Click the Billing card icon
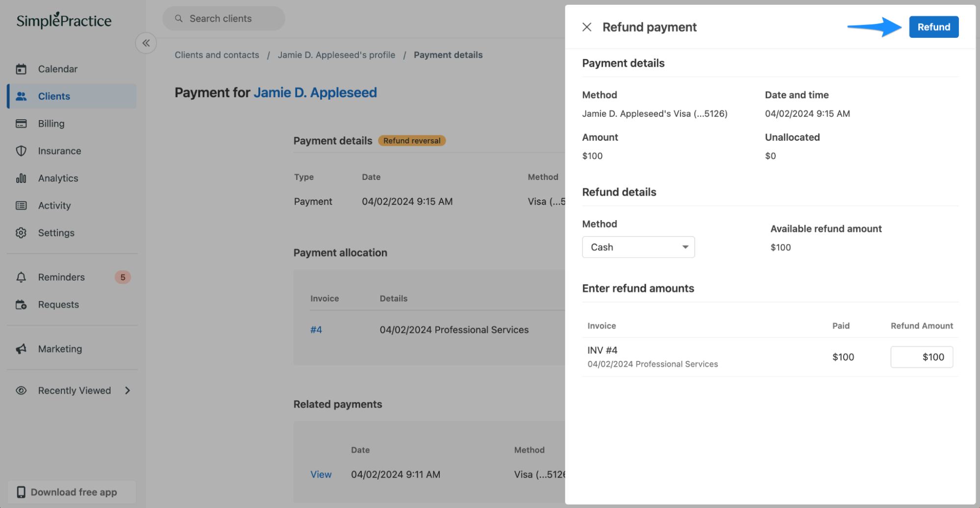Viewport: 980px width, 508px height. click(x=21, y=124)
